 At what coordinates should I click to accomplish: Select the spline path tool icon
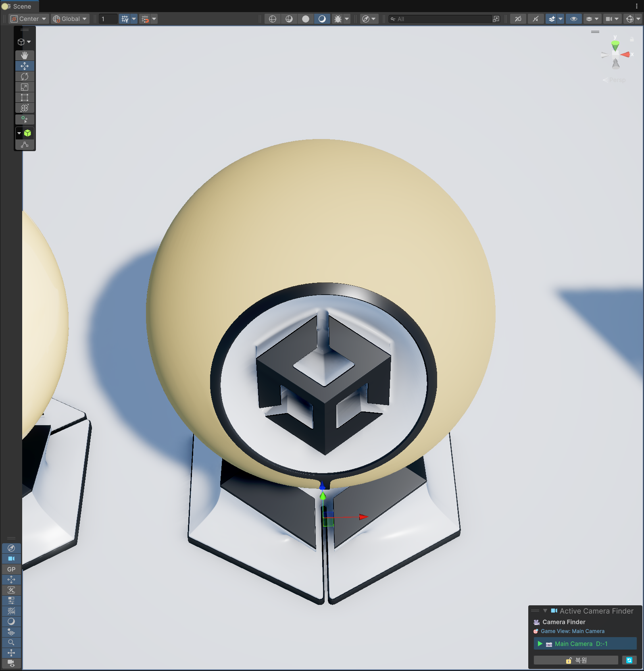[x=25, y=145]
